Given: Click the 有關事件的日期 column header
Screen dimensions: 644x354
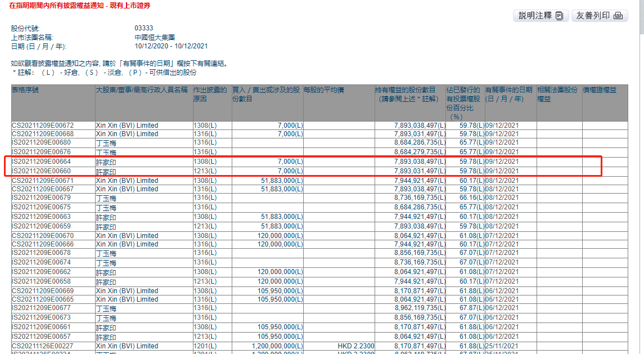Looking at the screenshot, I should [x=508, y=94].
